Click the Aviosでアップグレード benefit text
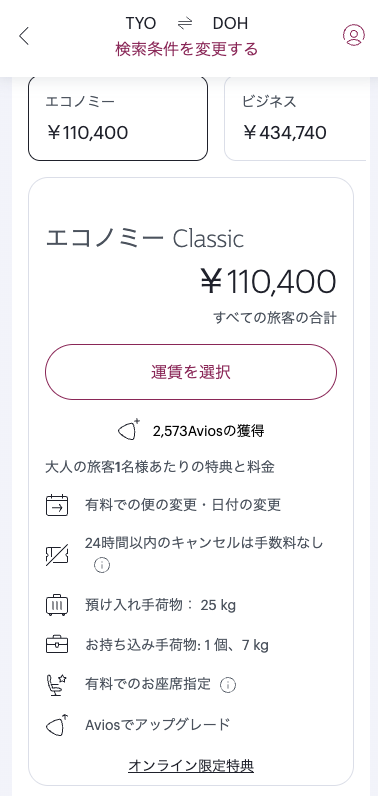This screenshot has width=378, height=796. [157, 724]
